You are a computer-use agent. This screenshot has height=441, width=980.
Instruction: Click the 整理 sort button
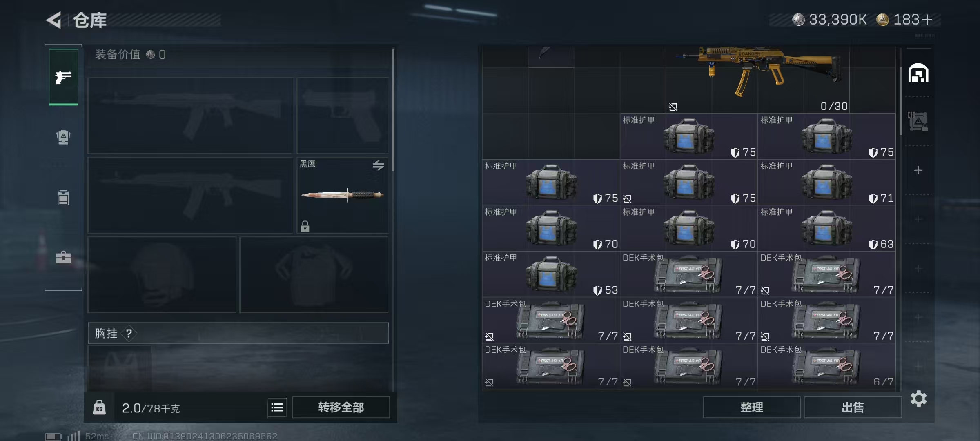click(751, 407)
